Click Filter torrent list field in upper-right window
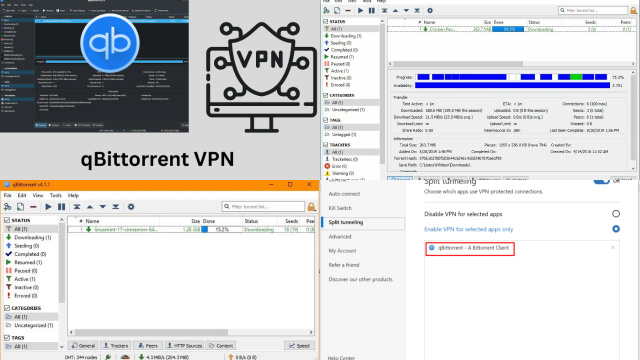The height and width of the screenshot is (360, 640). [x=593, y=10]
